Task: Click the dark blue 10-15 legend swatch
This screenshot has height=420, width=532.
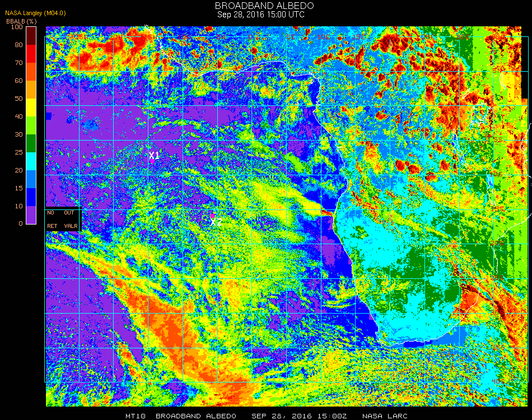Action: pyautogui.click(x=31, y=197)
